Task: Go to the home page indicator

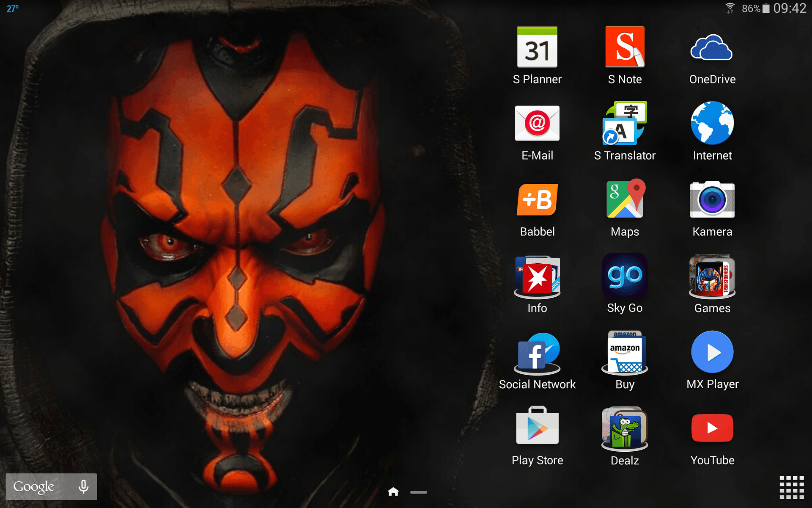Action: pyautogui.click(x=393, y=491)
